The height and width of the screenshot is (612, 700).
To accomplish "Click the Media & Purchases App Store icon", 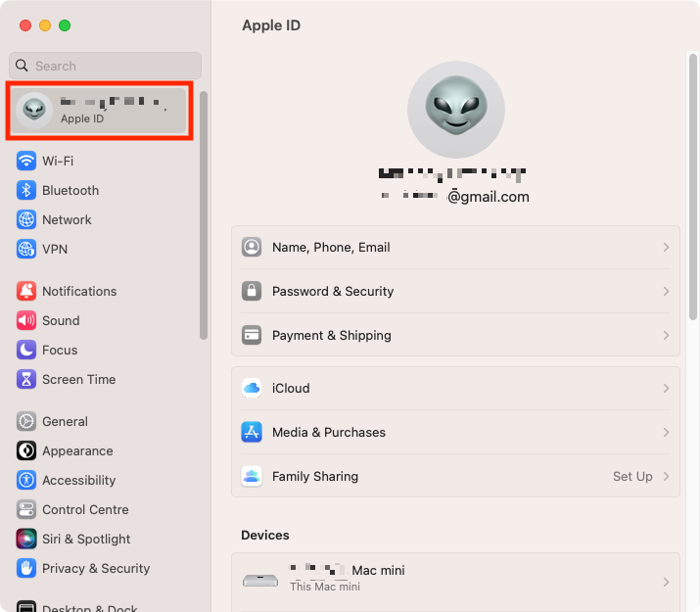I will tap(252, 432).
